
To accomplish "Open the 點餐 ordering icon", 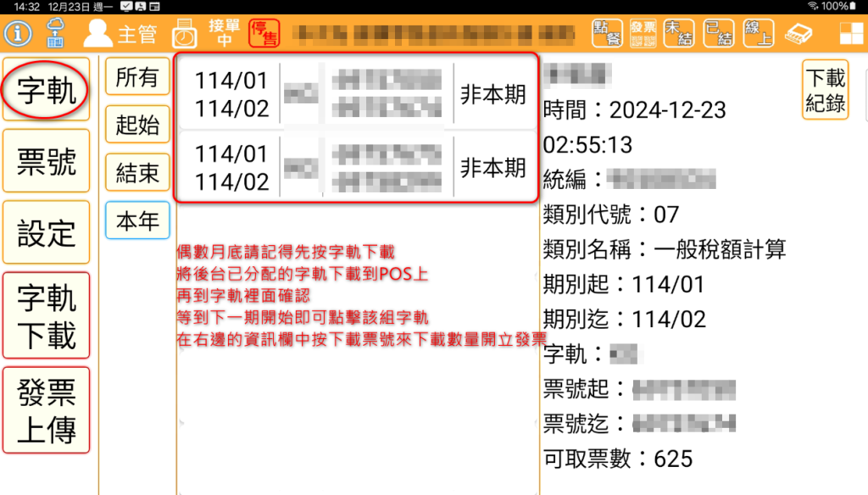I will [x=607, y=34].
